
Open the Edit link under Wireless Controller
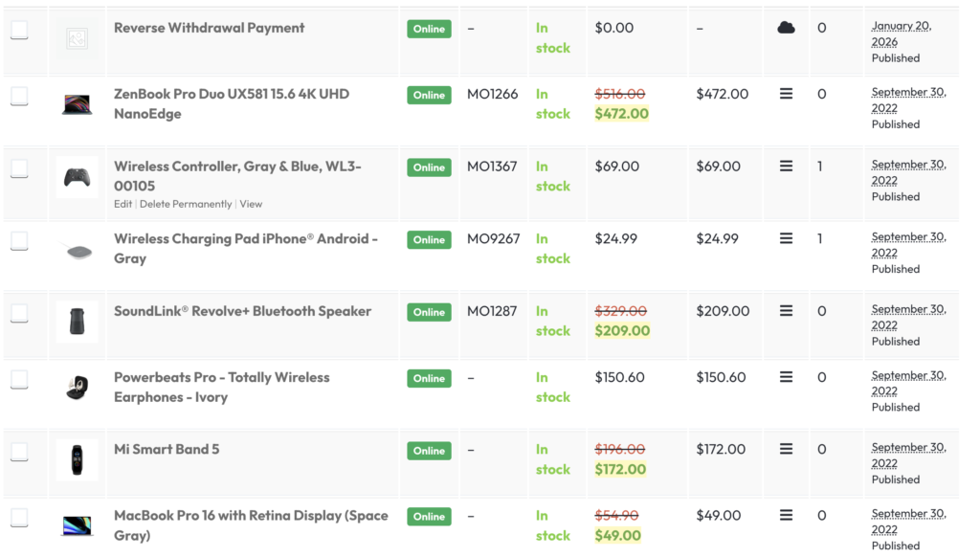pyautogui.click(x=122, y=204)
